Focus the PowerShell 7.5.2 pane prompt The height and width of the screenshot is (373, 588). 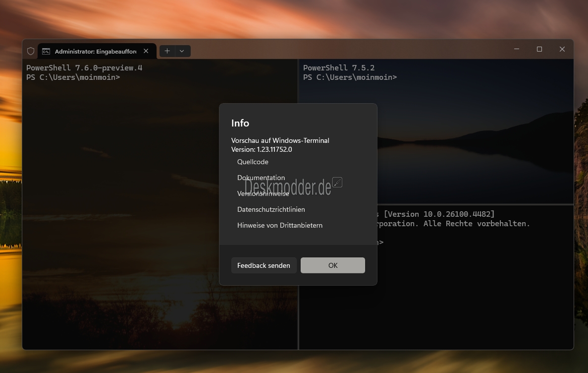pyautogui.click(x=350, y=77)
